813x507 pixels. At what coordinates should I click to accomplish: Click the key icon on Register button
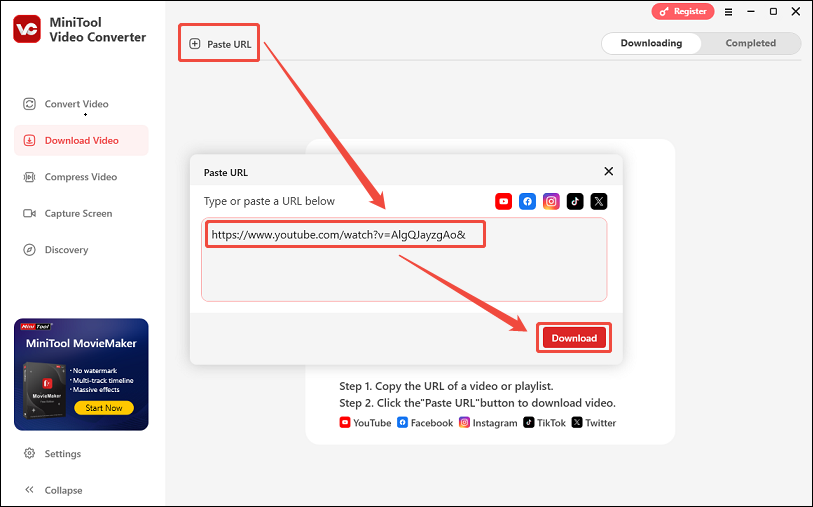point(664,11)
